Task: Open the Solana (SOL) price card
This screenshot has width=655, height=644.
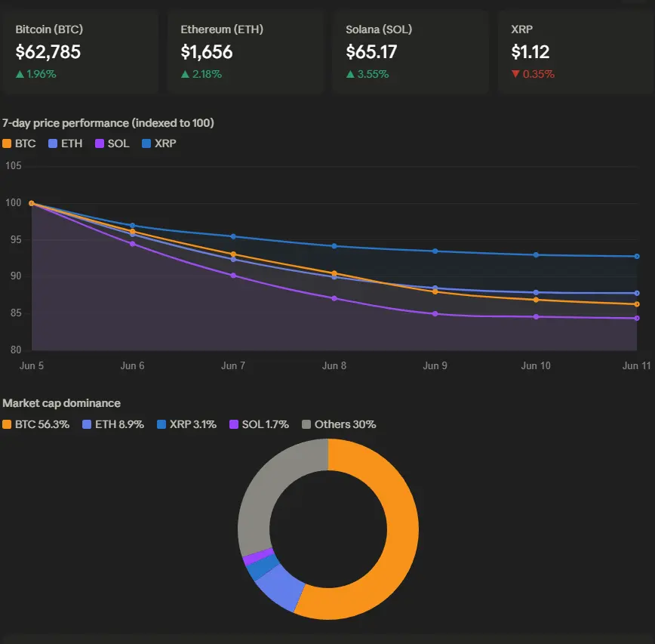Action: [411, 52]
